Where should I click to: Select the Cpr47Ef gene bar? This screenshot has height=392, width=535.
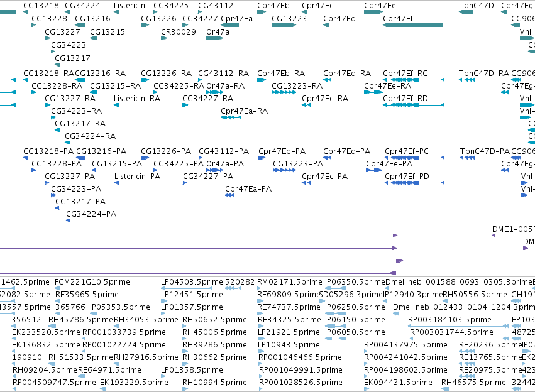click(413, 25)
